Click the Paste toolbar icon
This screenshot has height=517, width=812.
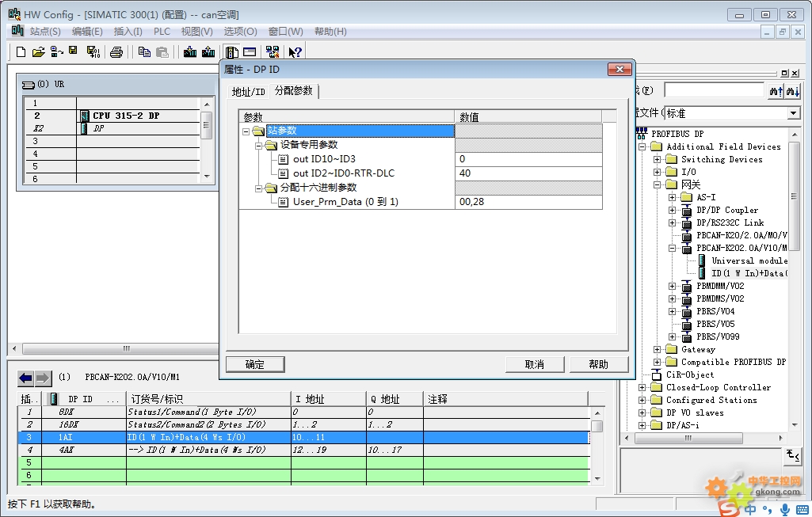click(162, 51)
